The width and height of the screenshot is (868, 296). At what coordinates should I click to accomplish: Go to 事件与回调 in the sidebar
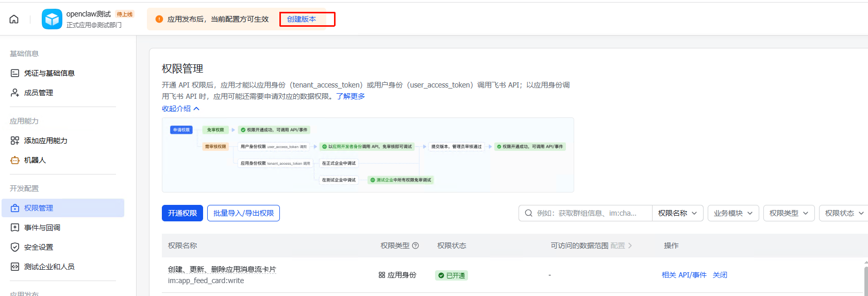[42, 228]
